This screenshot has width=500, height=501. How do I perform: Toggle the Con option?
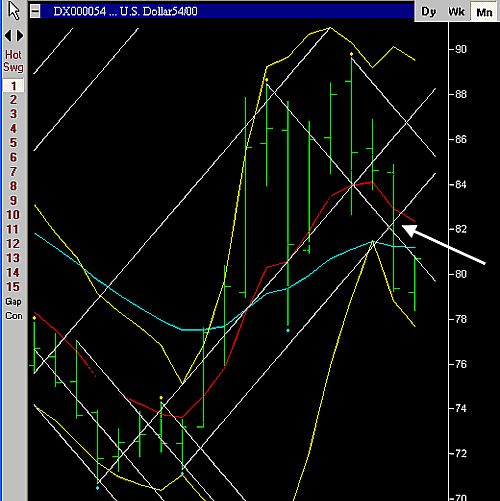(14, 316)
